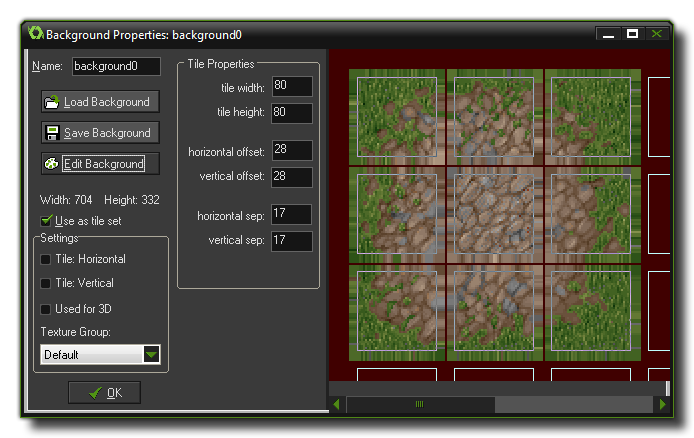The image size is (694, 438).
Task: Click the Save Background disk icon
Action: click(x=52, y=133)
